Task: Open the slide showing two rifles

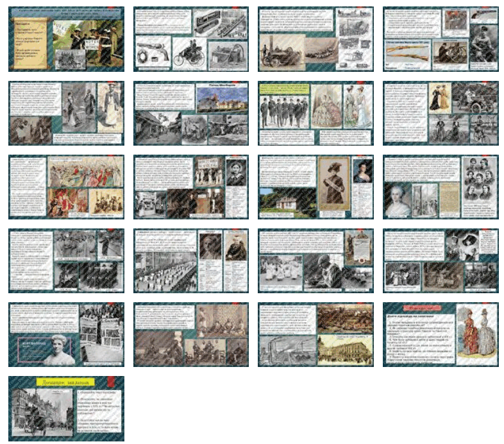Action: click(441, 39)
